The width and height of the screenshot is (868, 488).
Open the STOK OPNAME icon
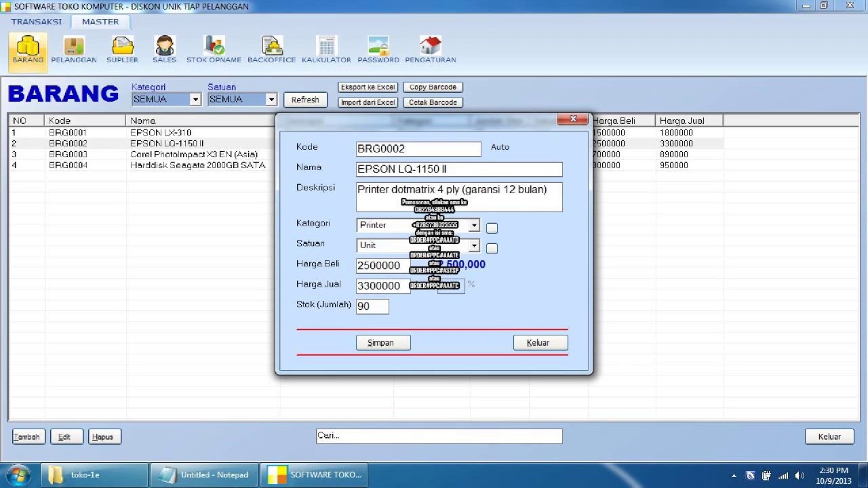tap(214, 51)
